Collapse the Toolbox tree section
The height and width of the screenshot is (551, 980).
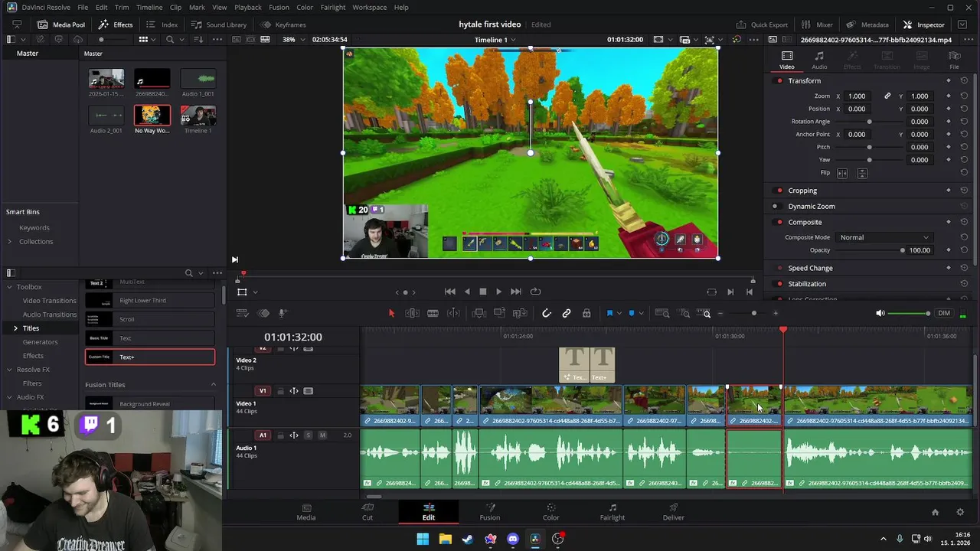9,287
